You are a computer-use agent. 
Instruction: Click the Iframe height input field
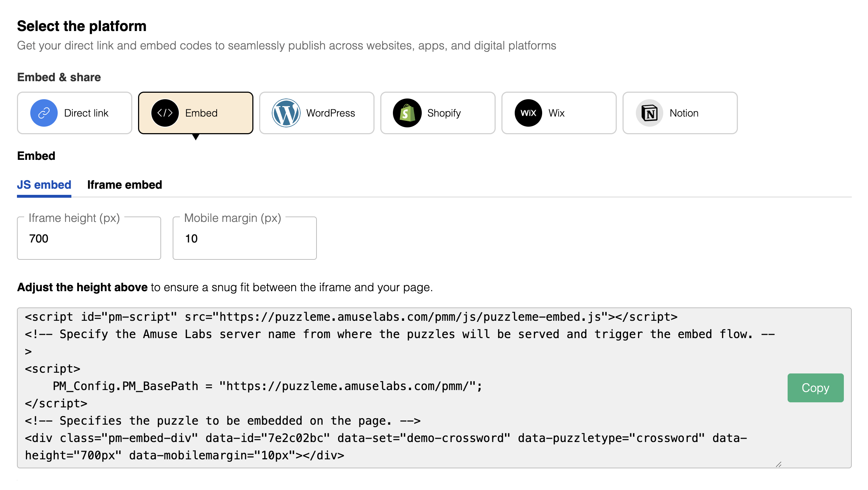[89, 238]
